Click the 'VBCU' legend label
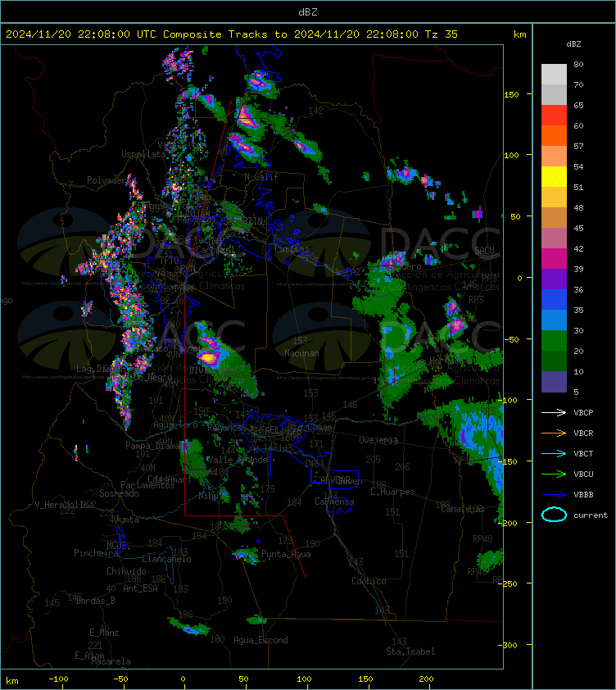 click(x=583, y=474)
